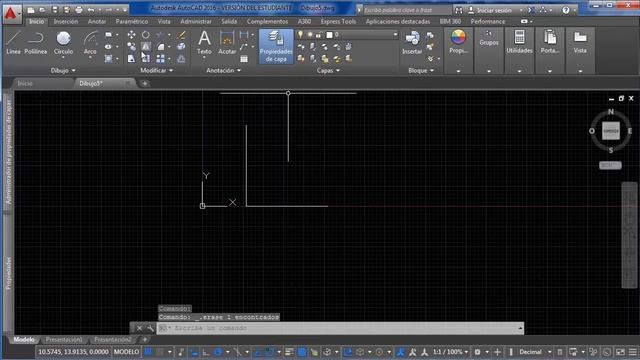This screenshot has height=360, width=640.
Task: Open the Inserción ribbon tab
Action: (66, 21)
